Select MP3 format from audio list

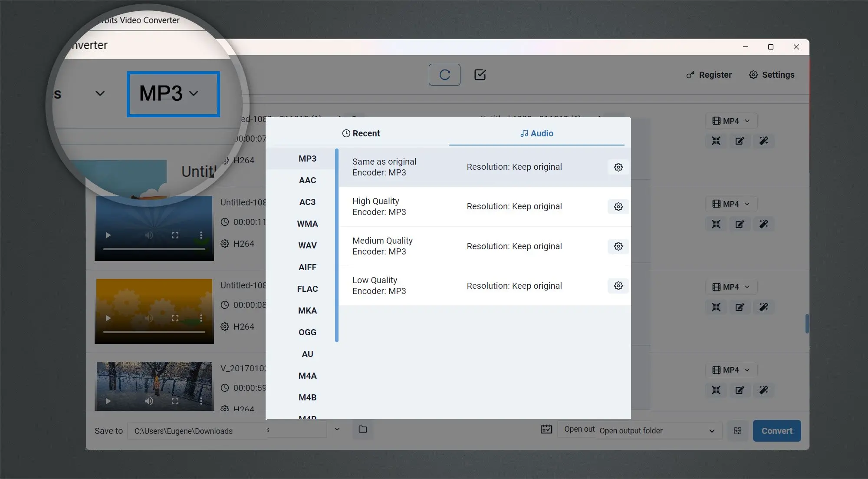click(307, 158)
